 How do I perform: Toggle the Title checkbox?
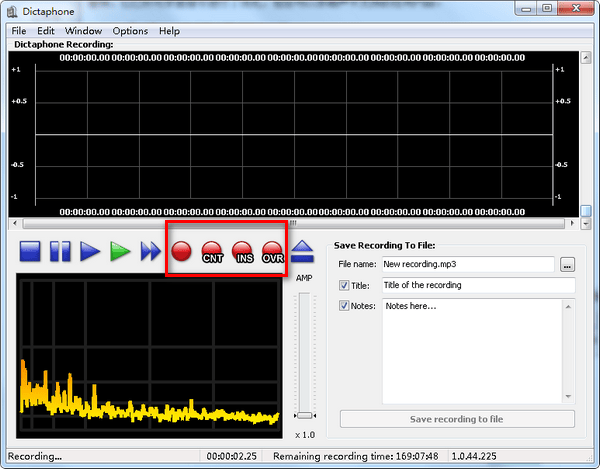(x=345, y=285)
